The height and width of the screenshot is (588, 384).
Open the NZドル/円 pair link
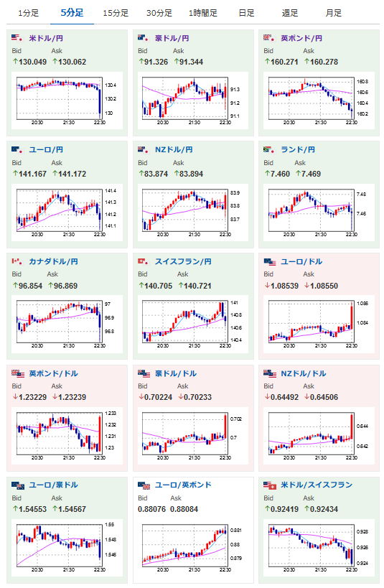point(174,149)
